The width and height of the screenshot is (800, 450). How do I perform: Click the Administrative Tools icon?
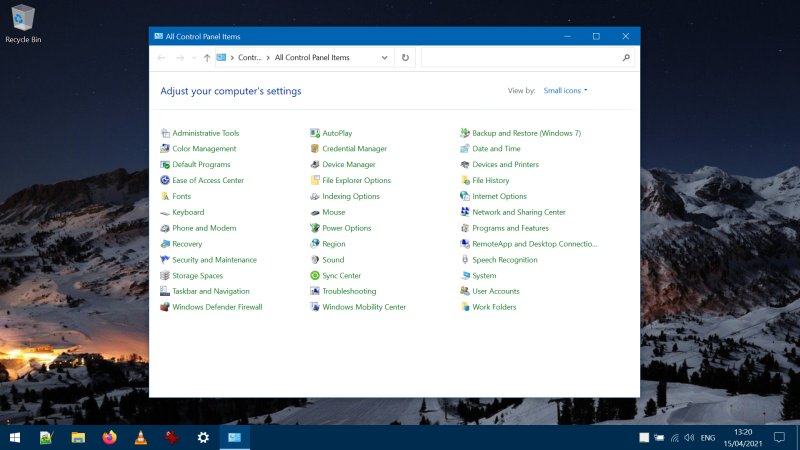(x=165, y=133)
